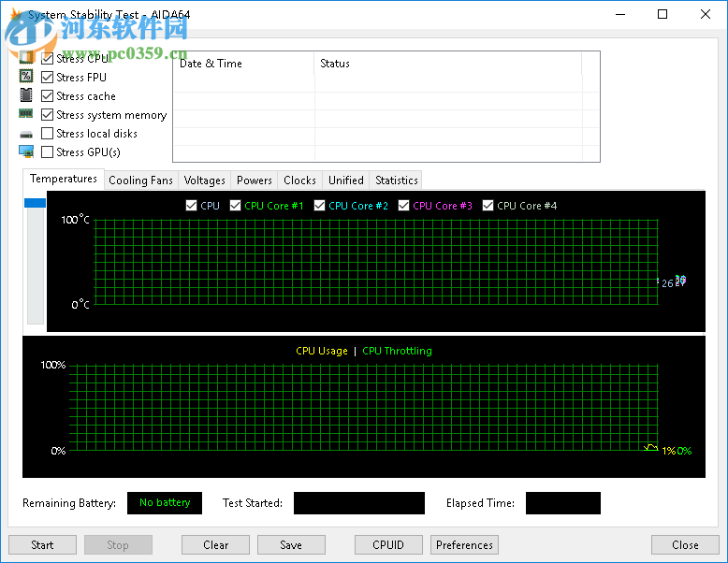Open the Preferences dialog
The height and width of the screenshot is (563, 728).
464,545
